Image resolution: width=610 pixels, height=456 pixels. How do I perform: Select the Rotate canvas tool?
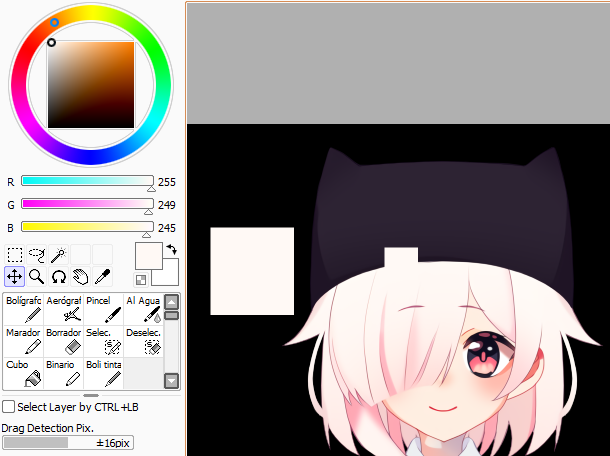[x=59, y=277]
